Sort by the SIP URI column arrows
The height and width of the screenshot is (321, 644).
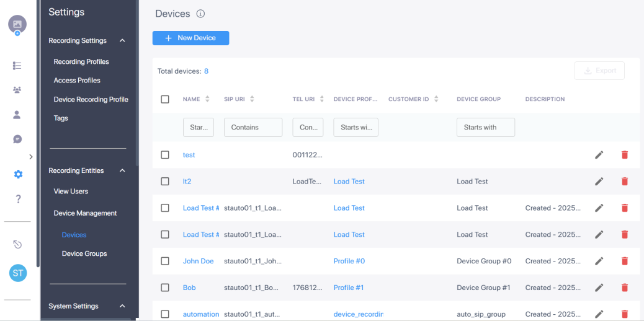252,99
